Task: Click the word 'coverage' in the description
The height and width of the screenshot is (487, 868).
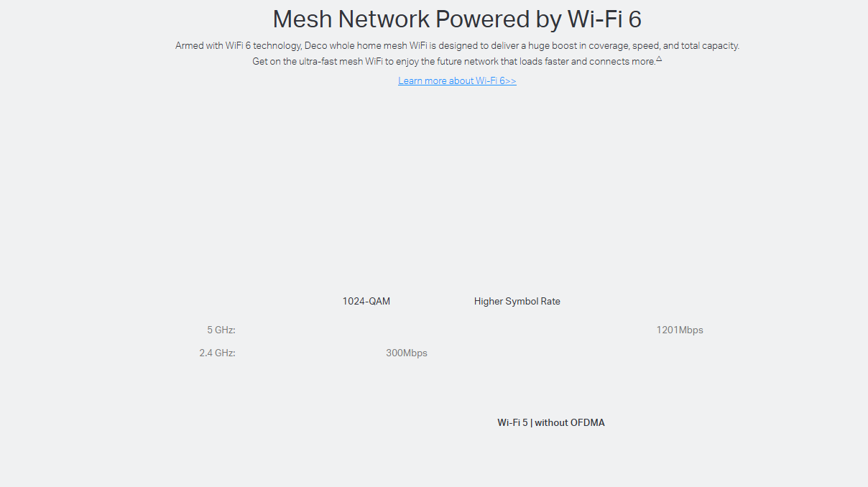Action: pyautogui.click(x=609, y=46)
